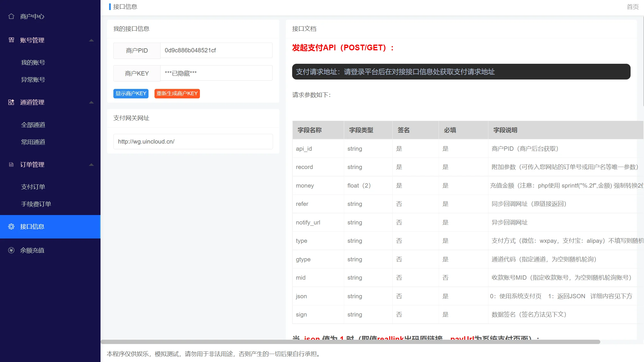The width and height of the screenshot is (644, 362).
Task: Click the yen icon beside 余额充值
Action: point(11,250)
